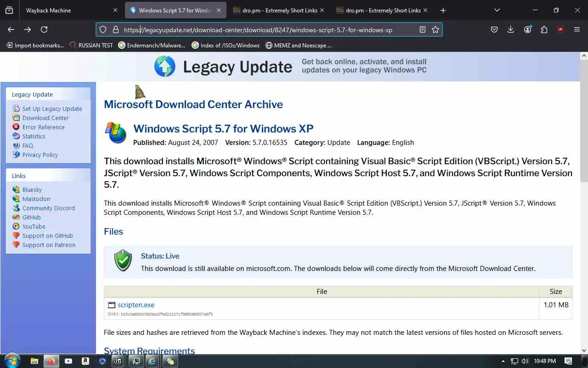Open the Amazon taskbar shortcut
Image resolution: width=588 pixels, height=368 pixels.
(85, 361)
